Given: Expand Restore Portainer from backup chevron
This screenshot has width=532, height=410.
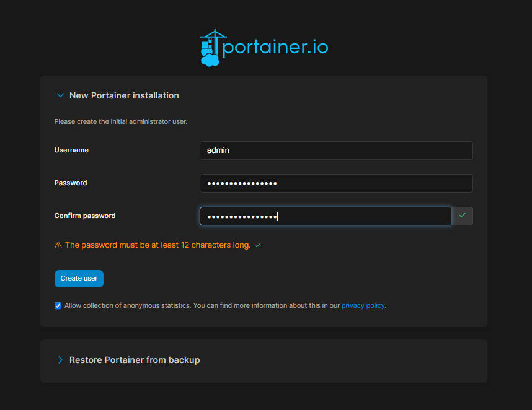Looking at the screenshot, I should point(60,360).
